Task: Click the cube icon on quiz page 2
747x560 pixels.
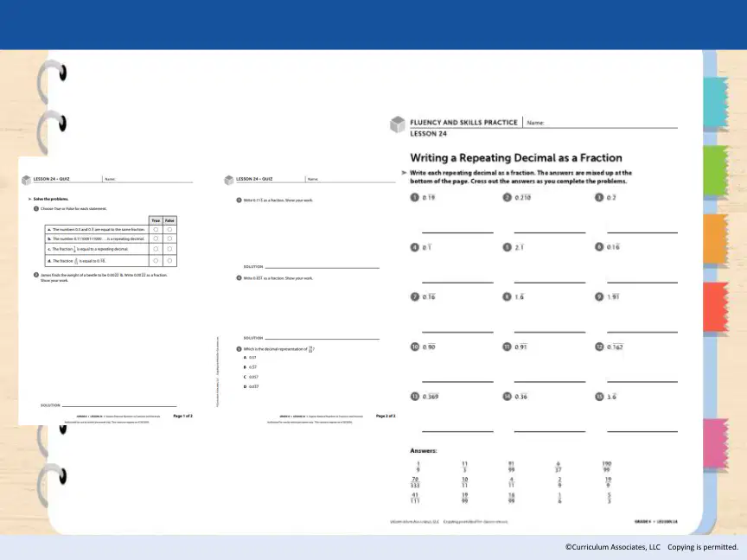Action: coord(228,180)
